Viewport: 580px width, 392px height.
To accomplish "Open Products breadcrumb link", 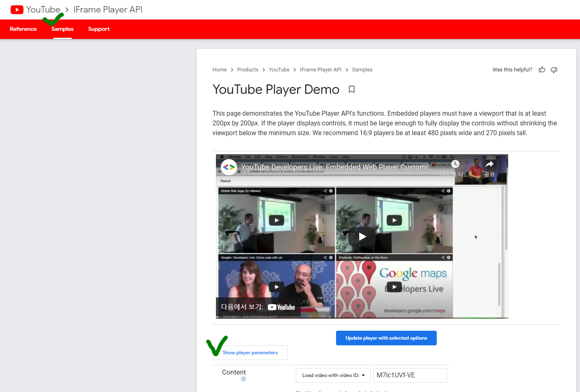I will pos(248,70).
